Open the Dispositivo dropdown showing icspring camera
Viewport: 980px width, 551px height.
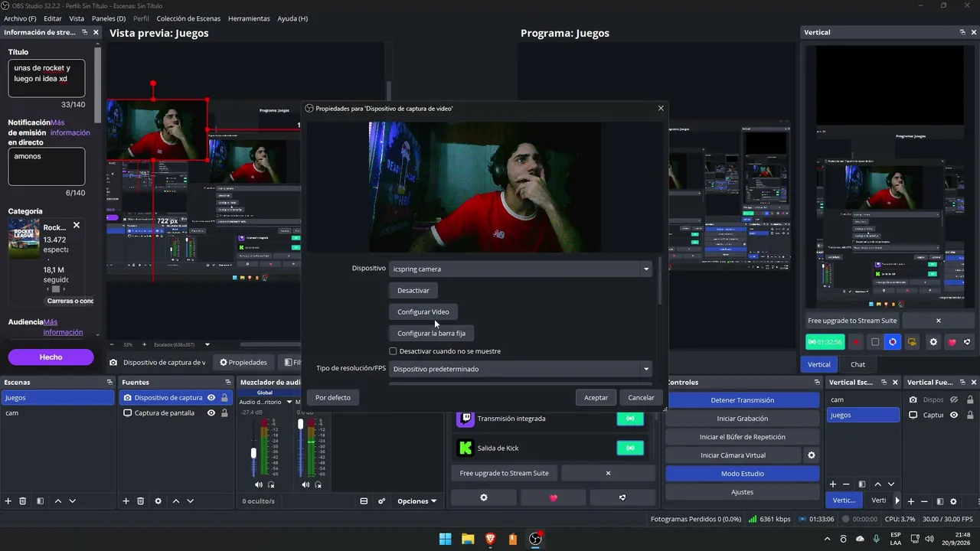[x=521, y=269]
